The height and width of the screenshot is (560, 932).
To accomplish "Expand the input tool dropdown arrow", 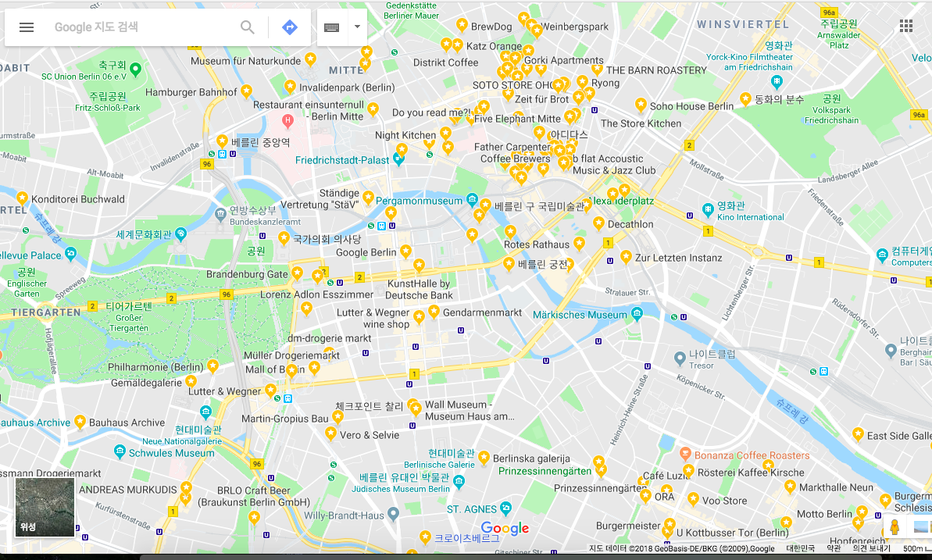I will 357,27.
